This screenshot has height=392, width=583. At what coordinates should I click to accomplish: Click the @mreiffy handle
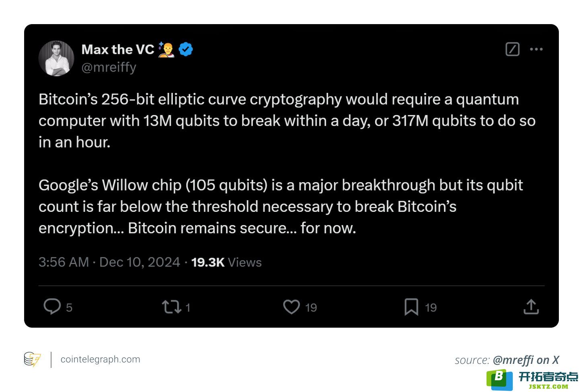tap(109, 67)
